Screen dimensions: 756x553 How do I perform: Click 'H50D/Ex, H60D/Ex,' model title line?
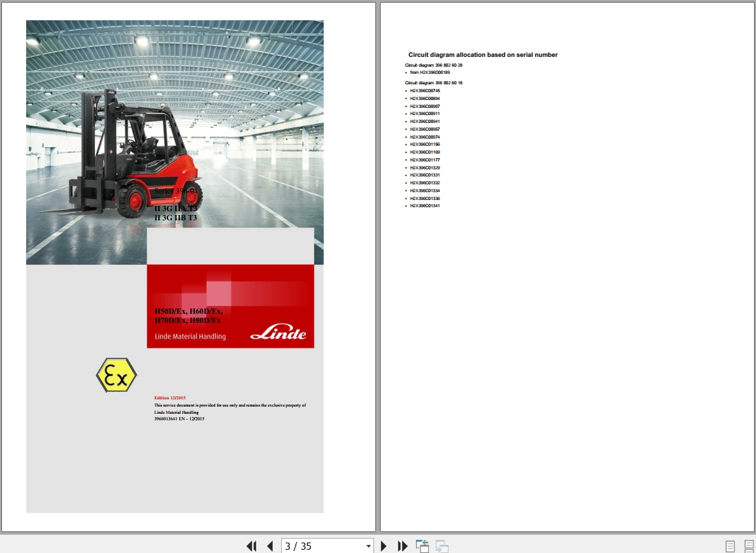pos(188,311)
